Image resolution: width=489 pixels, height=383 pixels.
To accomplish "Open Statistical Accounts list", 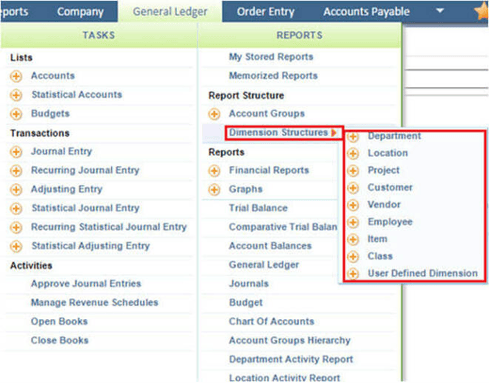I will [77, 94].
